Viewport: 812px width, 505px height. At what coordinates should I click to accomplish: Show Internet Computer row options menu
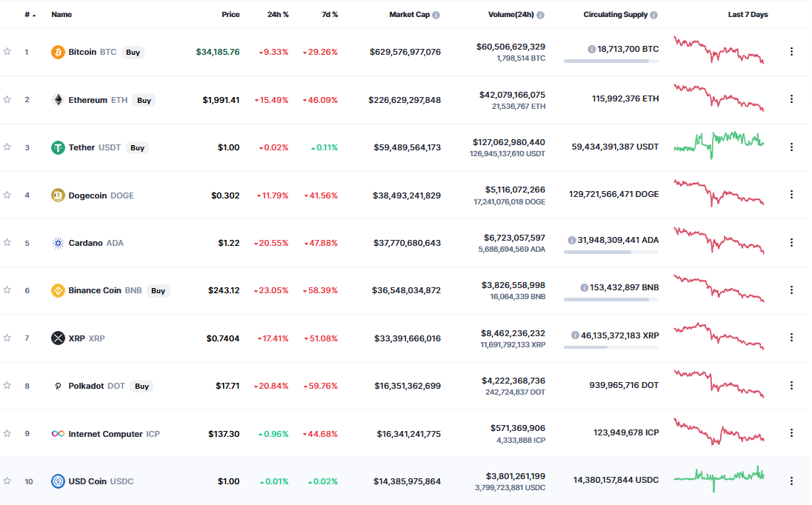pyautogui.click(x=791, y=432)
